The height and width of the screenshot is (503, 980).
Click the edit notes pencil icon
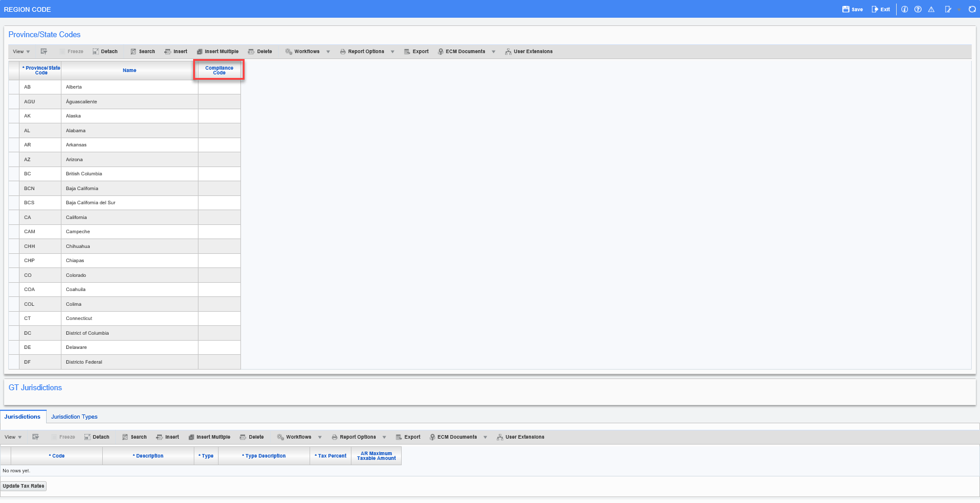point(948,9)
